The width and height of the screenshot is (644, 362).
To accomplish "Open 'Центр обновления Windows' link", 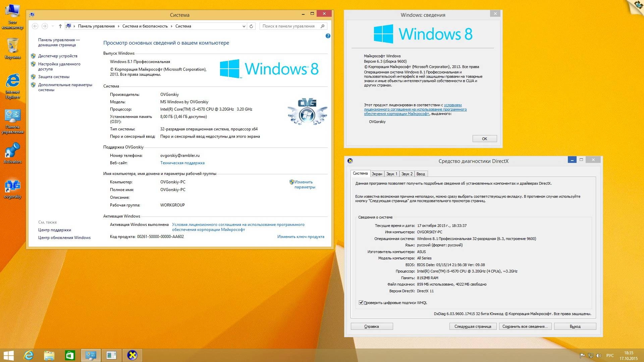I will click(64, 238).
